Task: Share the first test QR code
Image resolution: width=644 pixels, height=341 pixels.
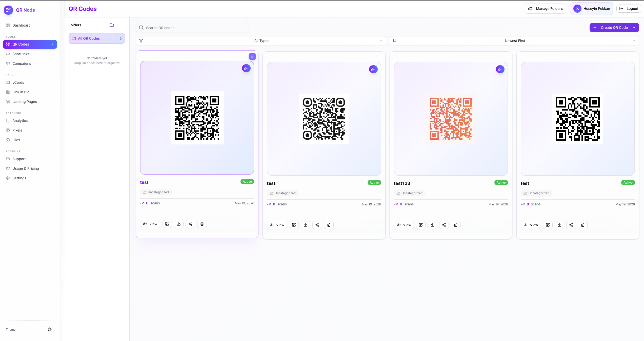Action: [190, 224]
